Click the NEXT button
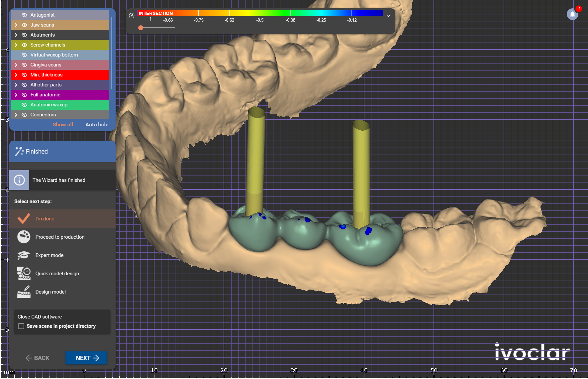This screenshot has width=588, height=379. click(86, 358)
